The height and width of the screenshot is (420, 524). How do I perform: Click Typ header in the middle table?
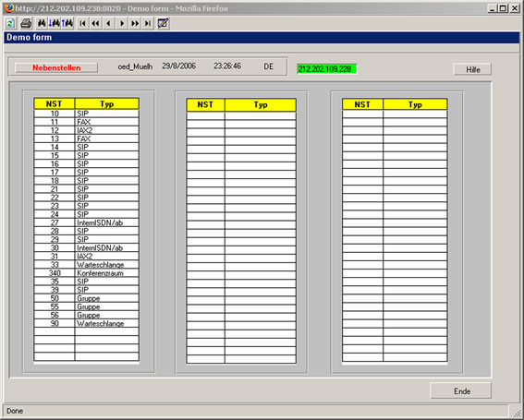click(261, 105)
